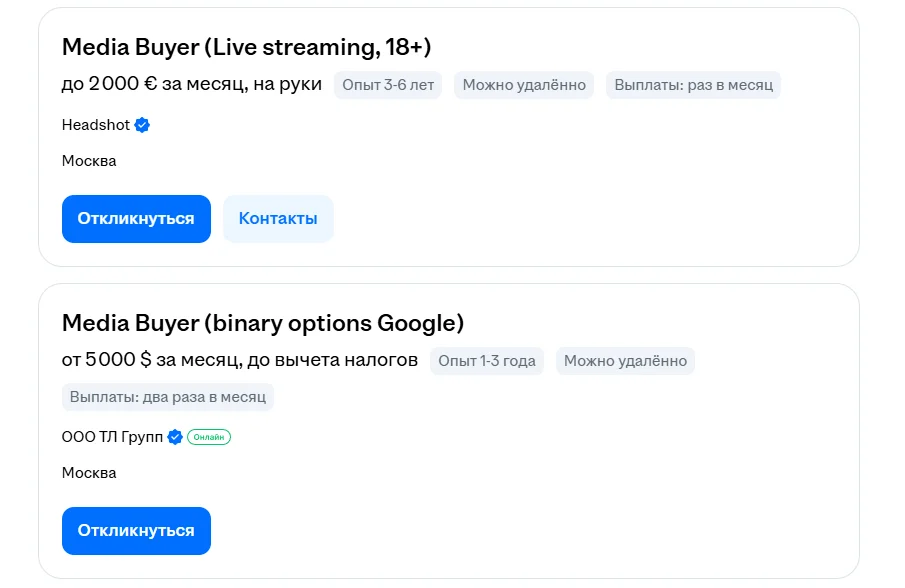Click the Выплаты: раз в месяц tag
Image resolution: width=905 pixels, height=588 pixels.
point(693,85)
